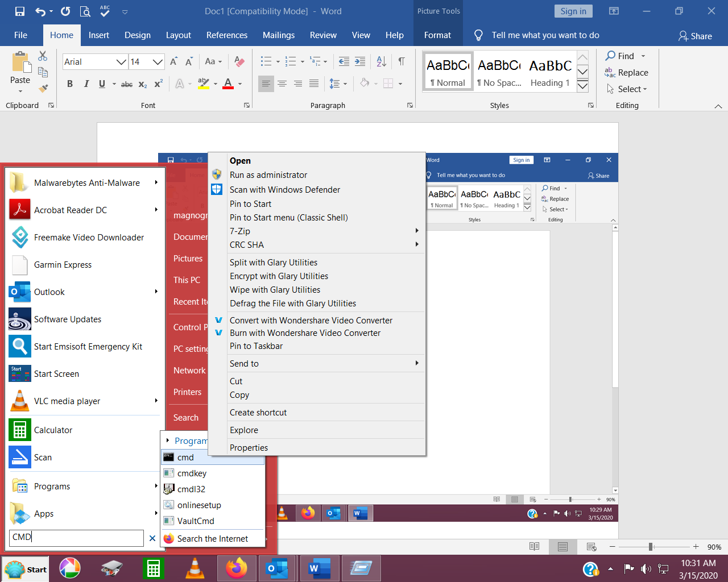Screen dimensions: 728x582
Task: Open the Picture Tools Format tab
Action: [437, 35]
